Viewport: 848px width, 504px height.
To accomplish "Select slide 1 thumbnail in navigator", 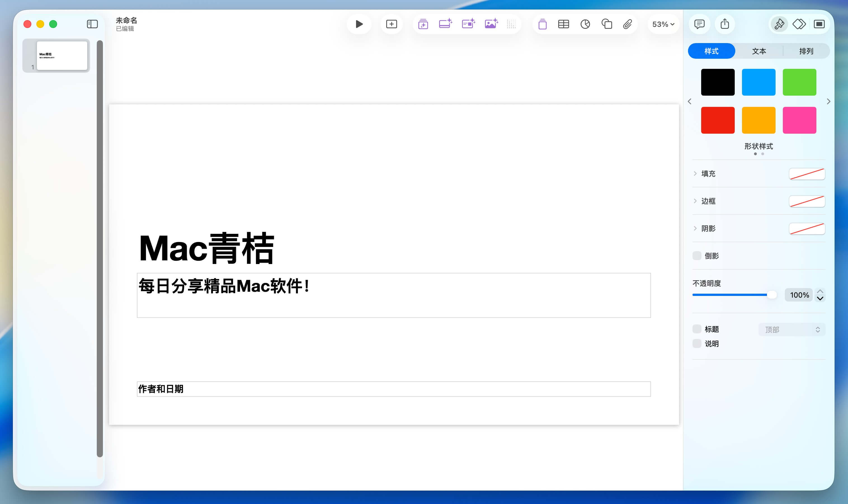I will click(x=62, y=56).
